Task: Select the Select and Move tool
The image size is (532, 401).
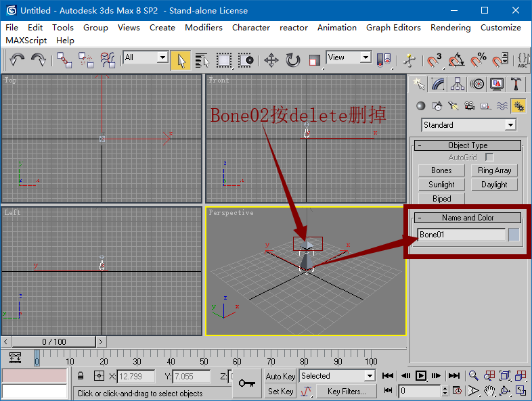Action: (271, 60)
